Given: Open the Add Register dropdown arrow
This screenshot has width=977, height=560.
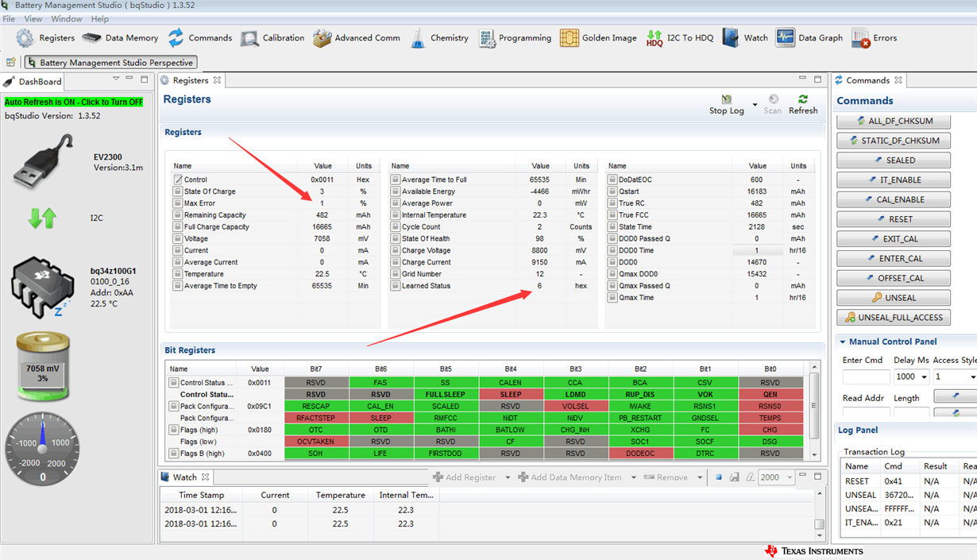Looking at the screenshot, I should pos(507,477).
